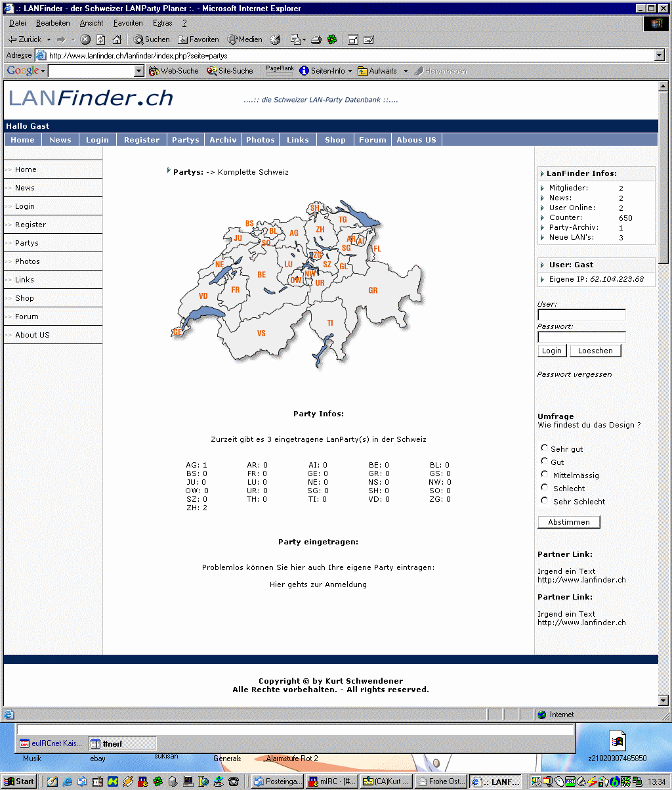
Task: Follow 'Hier gehts zur Anmeldung' link
Action: pyautogui.click(x=318, y=584)
